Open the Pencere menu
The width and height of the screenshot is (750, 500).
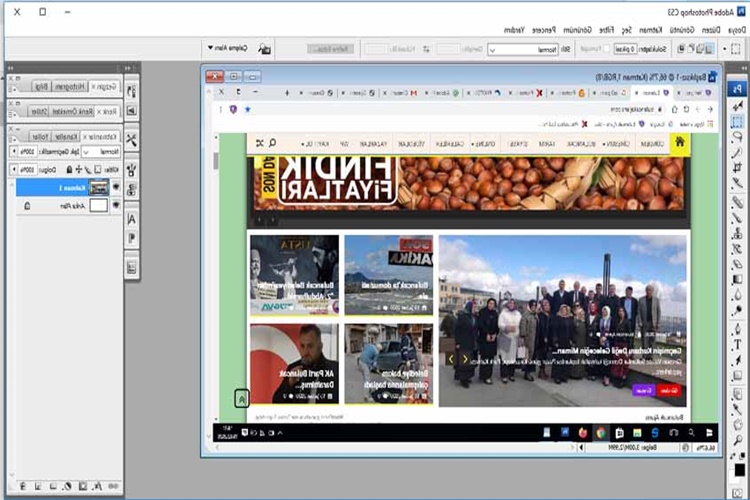coord(544,30)
